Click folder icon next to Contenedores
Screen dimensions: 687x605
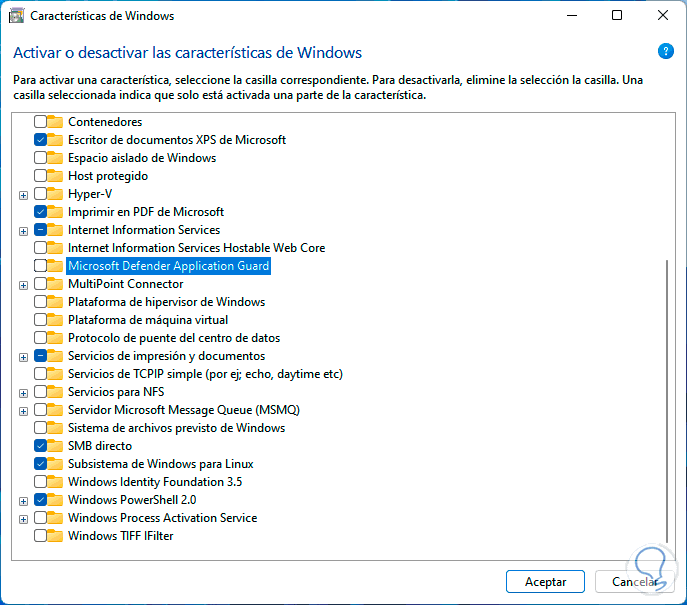click(55, 121)
